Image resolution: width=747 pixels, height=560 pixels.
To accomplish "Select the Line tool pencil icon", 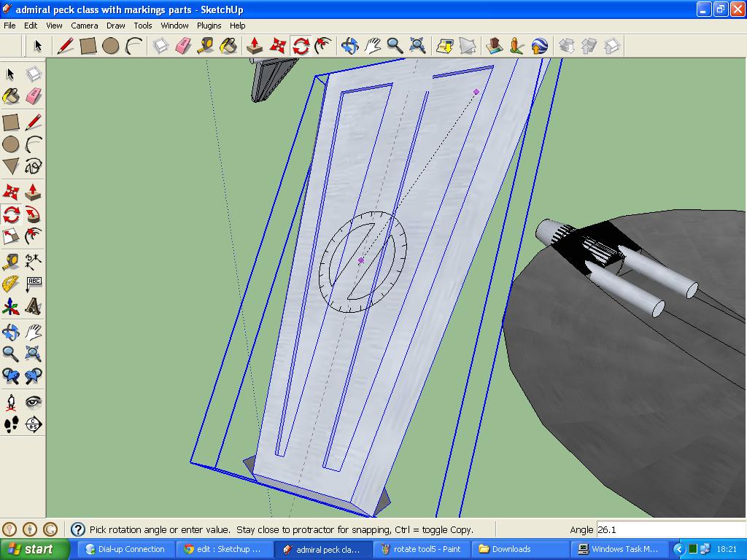I will (65, 45).
